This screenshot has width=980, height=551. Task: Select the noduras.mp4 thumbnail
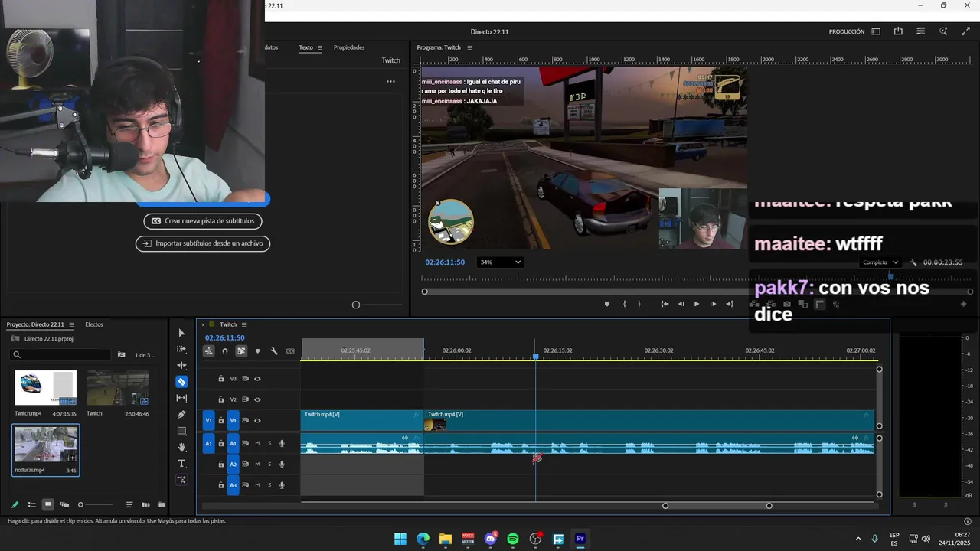pos(45,445)
